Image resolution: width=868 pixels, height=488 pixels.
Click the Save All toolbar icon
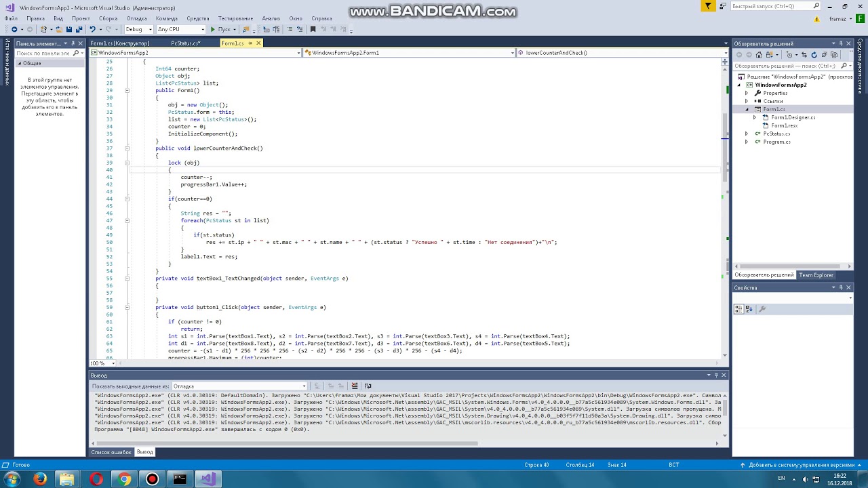pyautogui.click(x=79, y=29)
